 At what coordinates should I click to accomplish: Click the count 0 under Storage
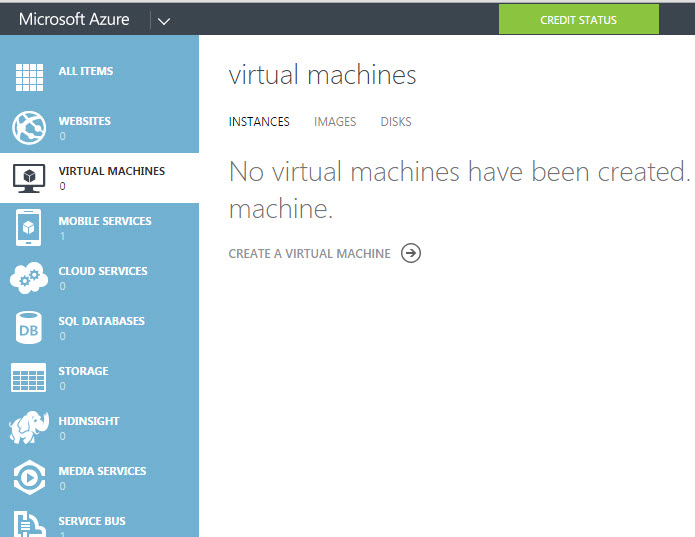tap(62, 386)
